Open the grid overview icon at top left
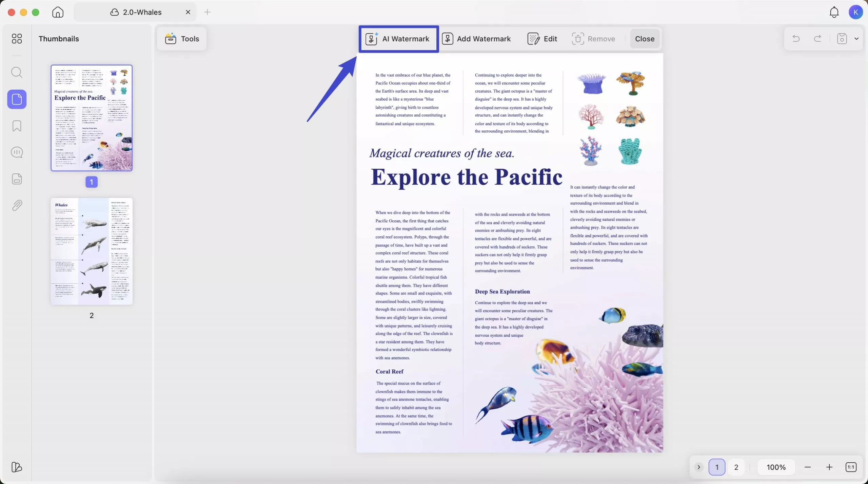This screenshot has width=868, height=484. (17, 39)
